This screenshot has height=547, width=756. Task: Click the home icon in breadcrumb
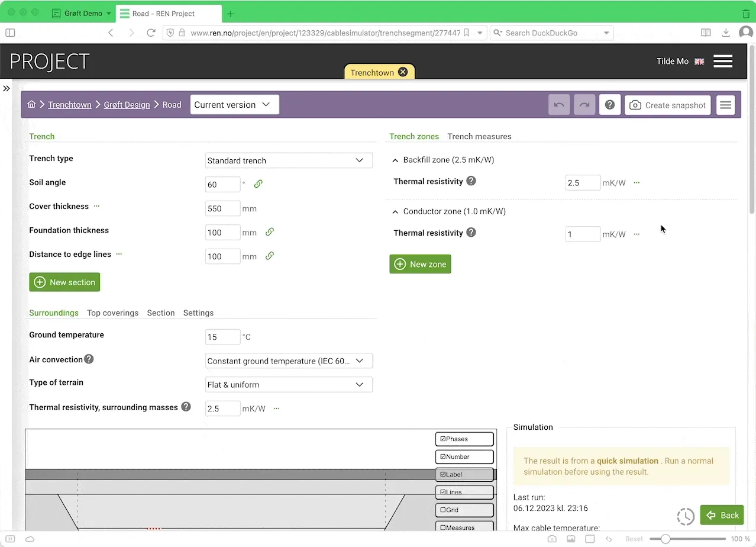(31, 105)
